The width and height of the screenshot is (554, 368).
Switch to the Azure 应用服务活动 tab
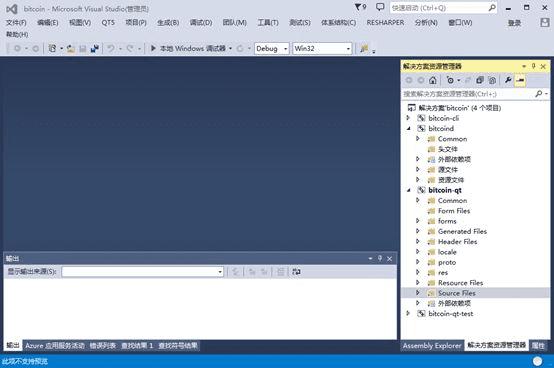[55, 346]
